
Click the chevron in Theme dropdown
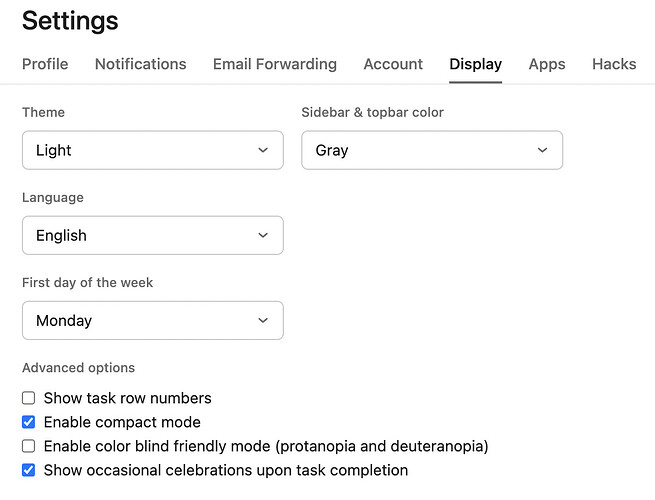[263, 150]
